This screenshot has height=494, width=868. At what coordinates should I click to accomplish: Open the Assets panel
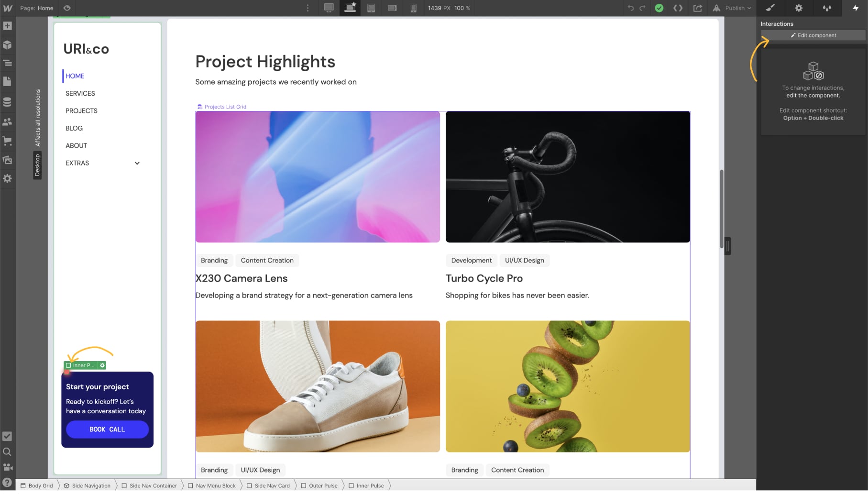tap(8, 160)
